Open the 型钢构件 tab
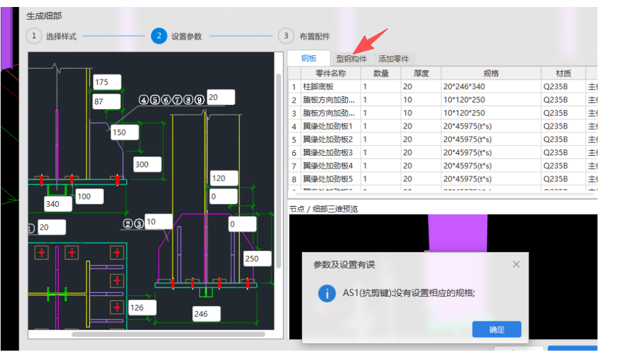644x357 pixels. (351, 59)
